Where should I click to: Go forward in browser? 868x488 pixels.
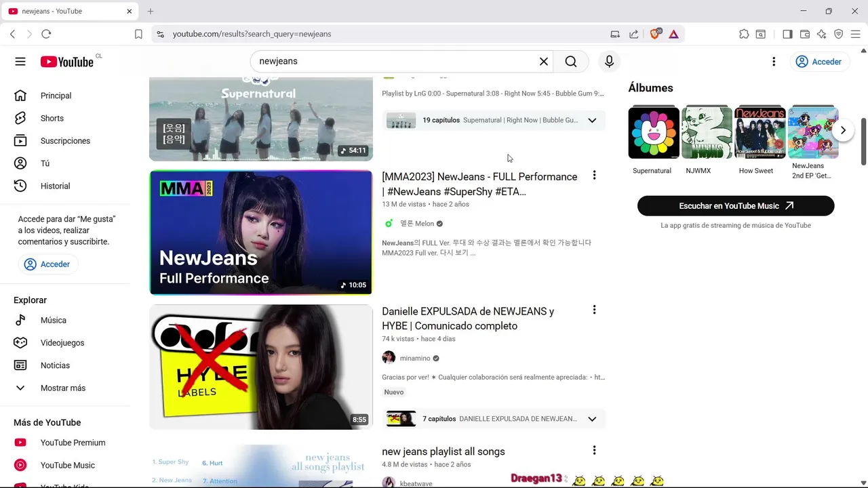point(29,34)
